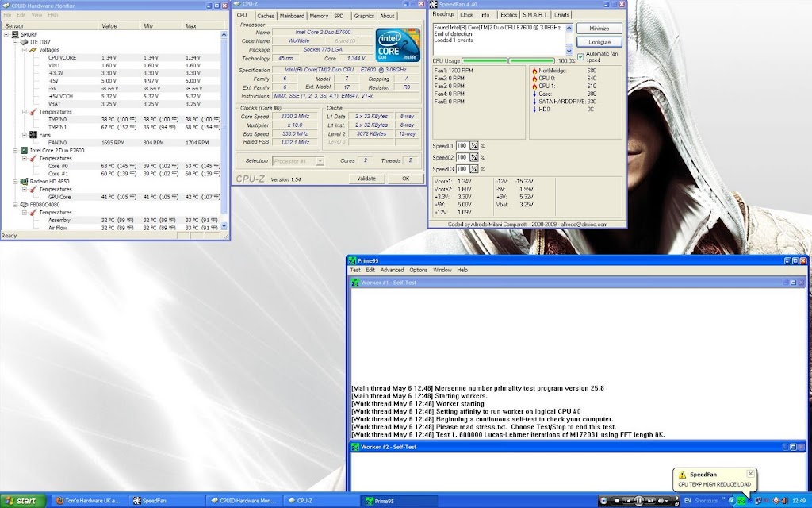Click the Case down-arrow temperature icon

coord(534,94)
